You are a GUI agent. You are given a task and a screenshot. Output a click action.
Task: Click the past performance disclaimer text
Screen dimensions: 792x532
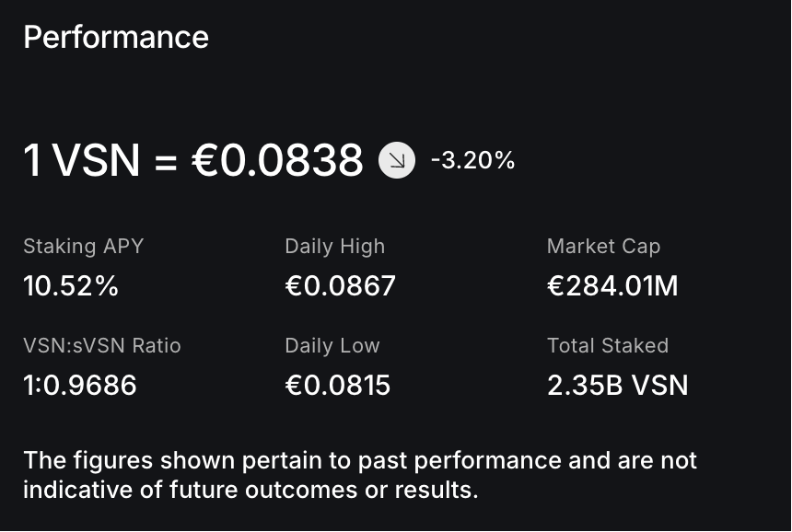[359, 460]
